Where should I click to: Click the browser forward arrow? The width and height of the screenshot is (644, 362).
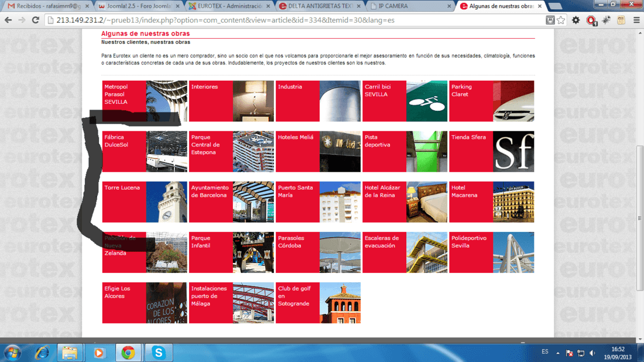click(x=22, y=20)
